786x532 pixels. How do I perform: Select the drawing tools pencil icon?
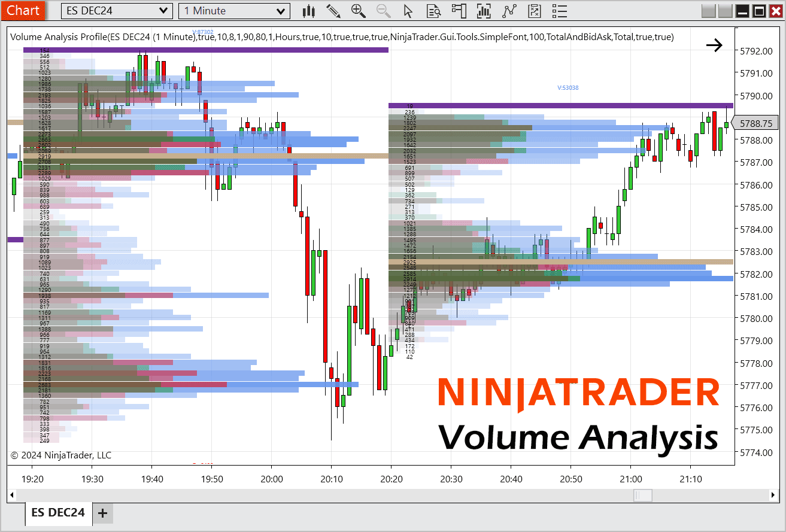click(x=333, y=11)
